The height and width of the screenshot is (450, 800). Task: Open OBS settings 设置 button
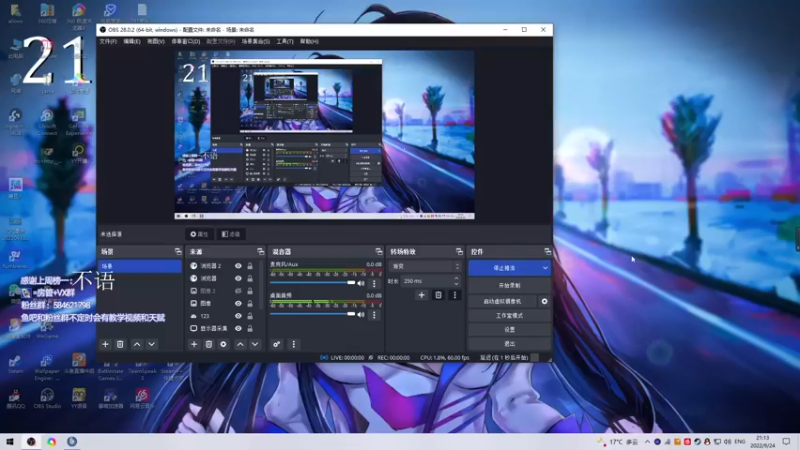509,330
